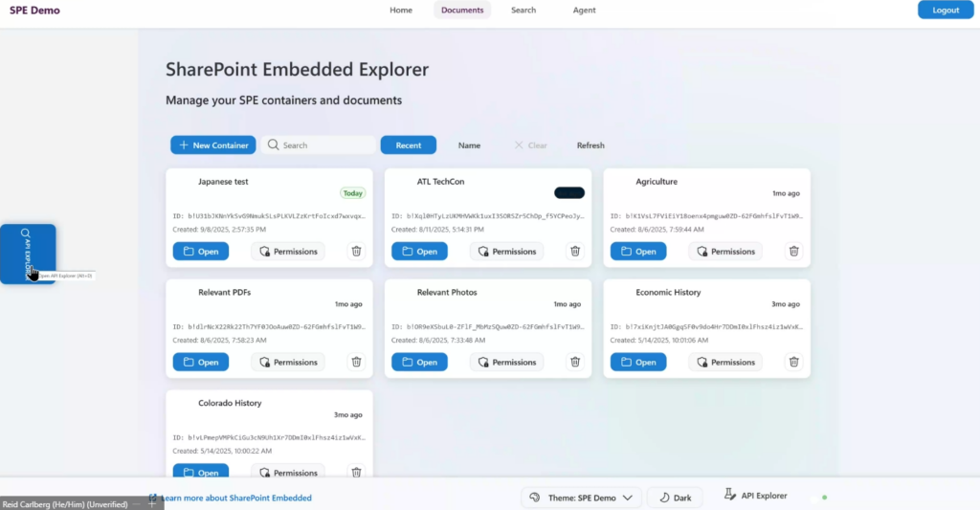Select the Japanese test container ID text
Viewport: 980px width, 510px height.
point(269,216)
